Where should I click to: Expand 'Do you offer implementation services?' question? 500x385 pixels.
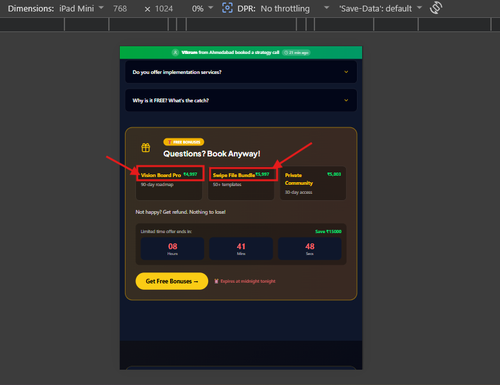(241, 72)
